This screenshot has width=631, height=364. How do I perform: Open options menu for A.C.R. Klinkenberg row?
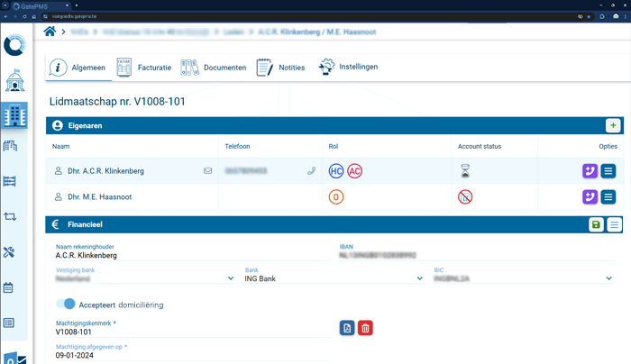pos(608,170)
